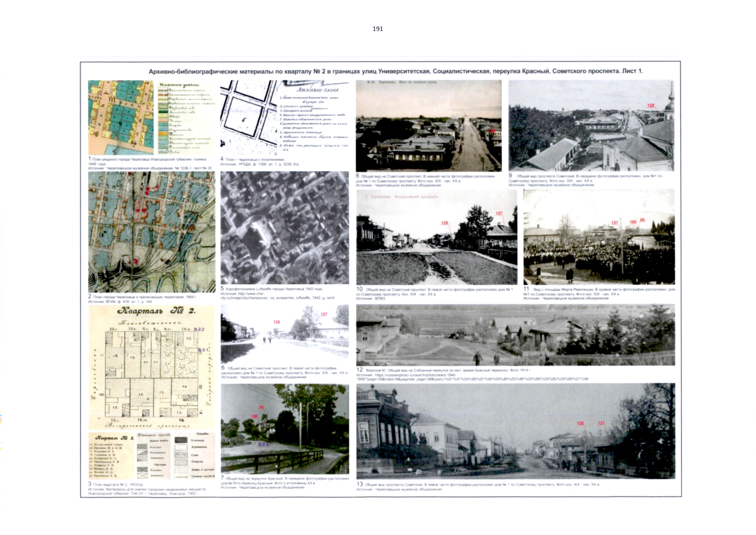Click the Квартал № 2 block plan drawing
Image resolution: width=756 pixels, height=535 pixels.
(x=151, y=367)
